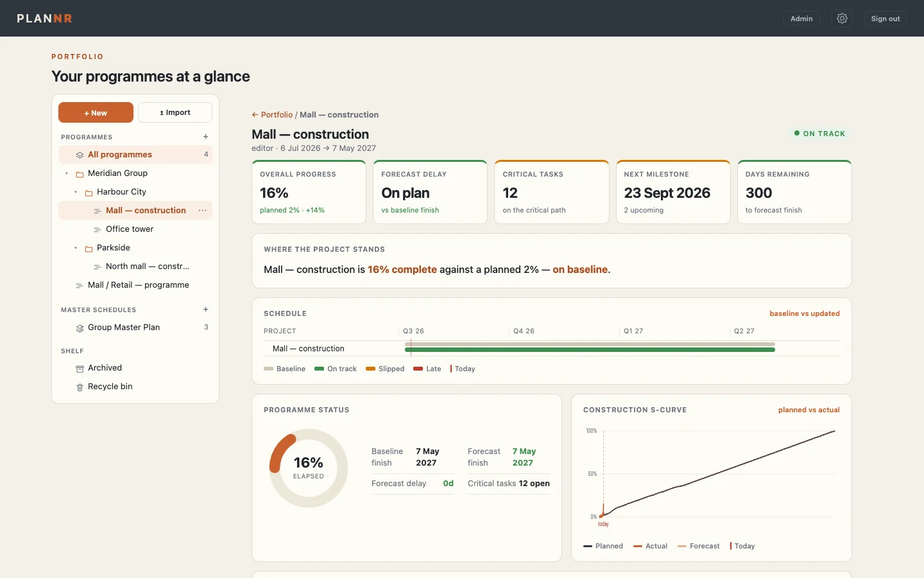Click the North mall schedule icon

pyautogui.click(x=98, y=267)
